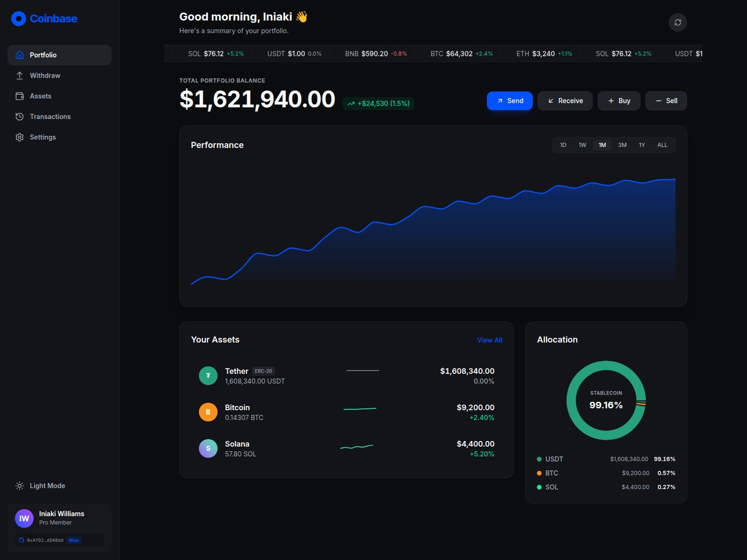Screen dimensions: 747x560
Task: Click the Withdraw upload arrow icon
Action: tap(20, 76)
